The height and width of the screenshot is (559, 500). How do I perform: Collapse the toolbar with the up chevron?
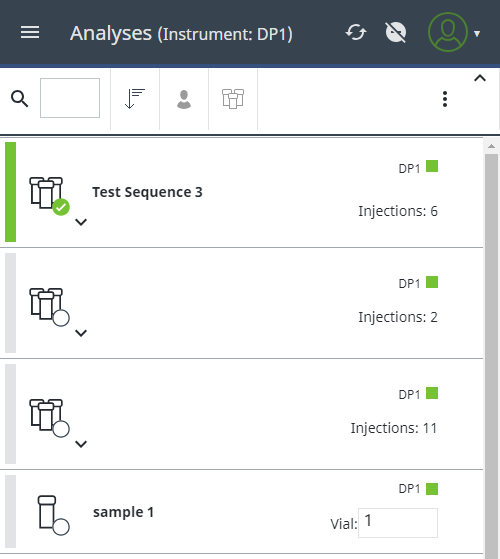coord(480,78)
